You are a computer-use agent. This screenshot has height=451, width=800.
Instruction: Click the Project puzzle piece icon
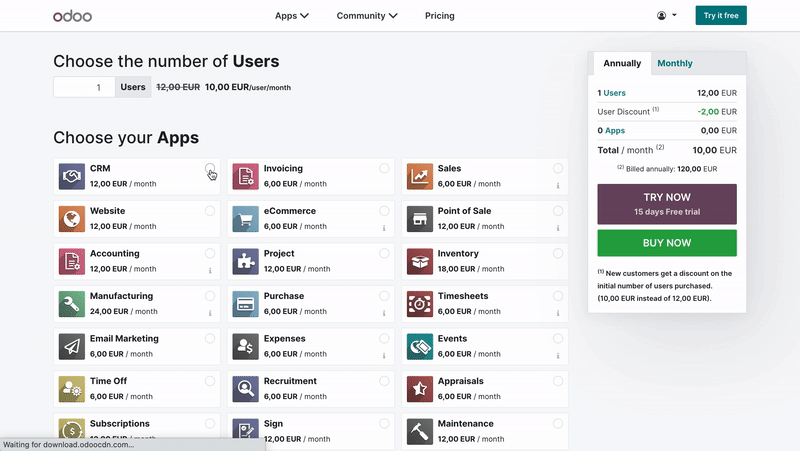click(x=245, y=261)
